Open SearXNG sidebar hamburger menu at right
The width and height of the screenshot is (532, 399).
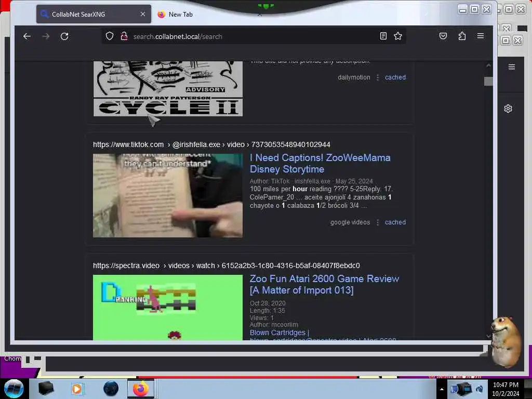512,67
